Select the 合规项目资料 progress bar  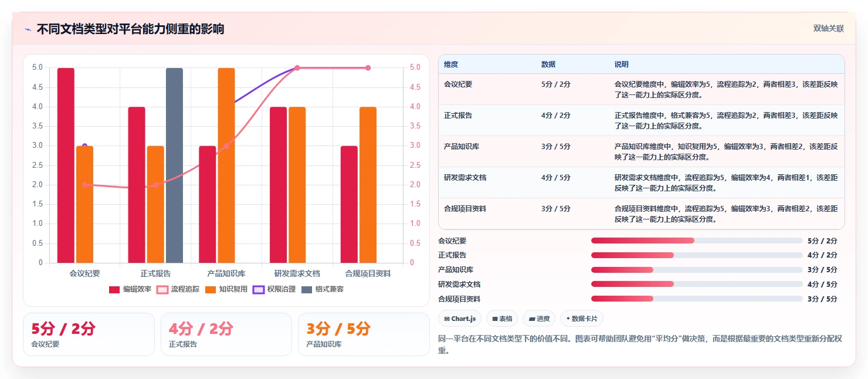tap(697, 299)
